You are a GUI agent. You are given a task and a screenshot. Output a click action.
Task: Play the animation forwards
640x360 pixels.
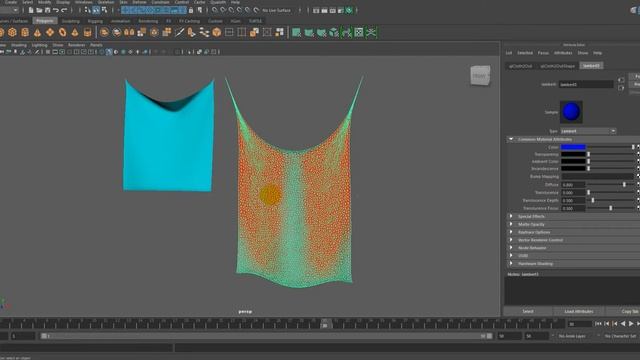pyautogui.click(x=631, y=324)
